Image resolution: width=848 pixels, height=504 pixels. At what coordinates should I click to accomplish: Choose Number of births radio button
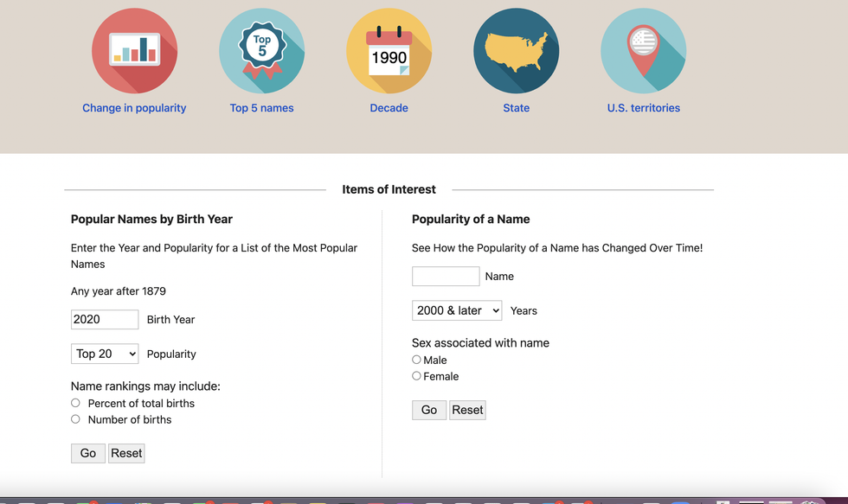click(x=75, y=419)
